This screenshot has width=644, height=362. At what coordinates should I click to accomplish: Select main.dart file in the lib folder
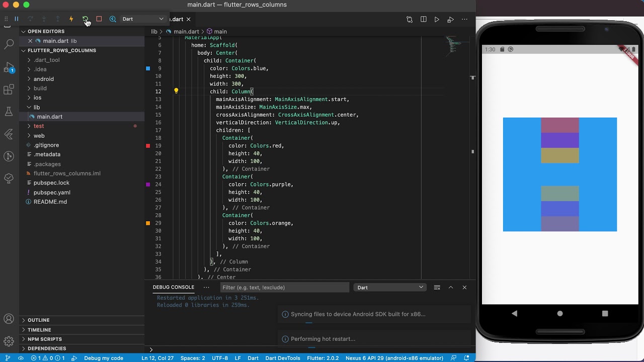pos(49,117)
